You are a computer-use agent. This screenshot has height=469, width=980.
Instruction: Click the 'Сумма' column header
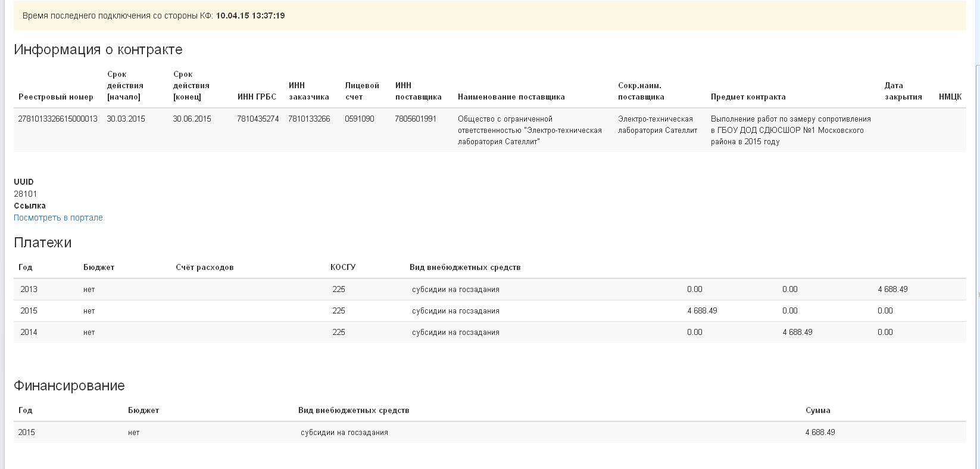point(818,410)
